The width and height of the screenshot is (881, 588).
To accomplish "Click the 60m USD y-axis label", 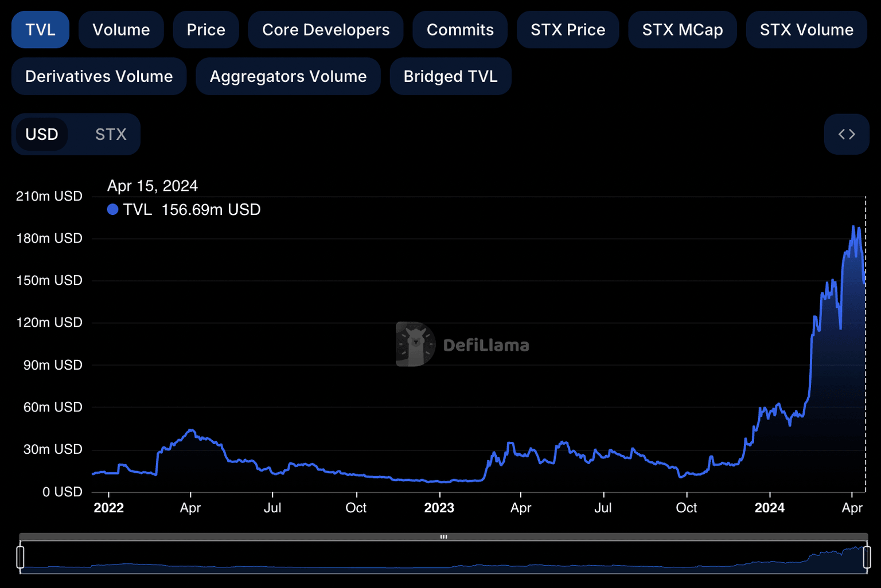I will point(53,407).
